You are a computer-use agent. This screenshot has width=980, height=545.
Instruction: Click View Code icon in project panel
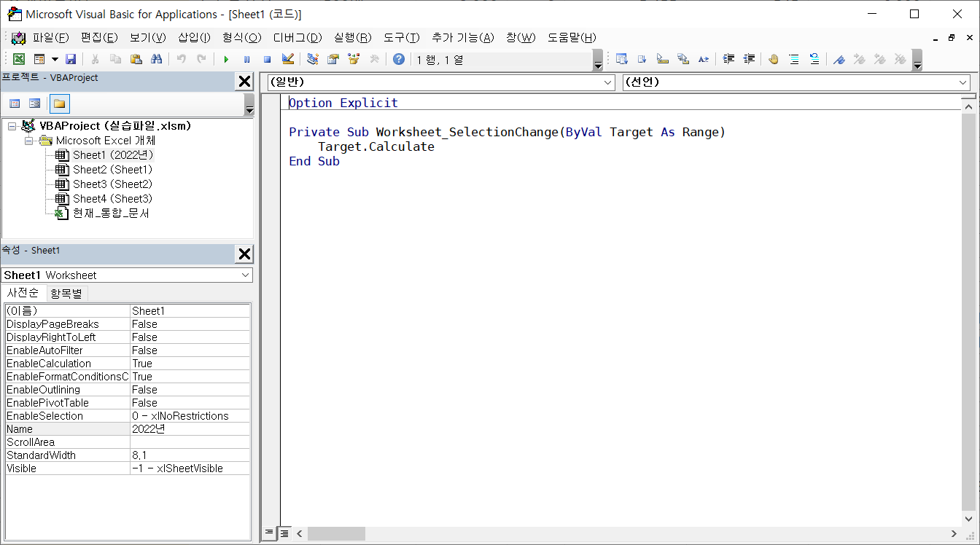pyautogui.click(x=15, y=103)
